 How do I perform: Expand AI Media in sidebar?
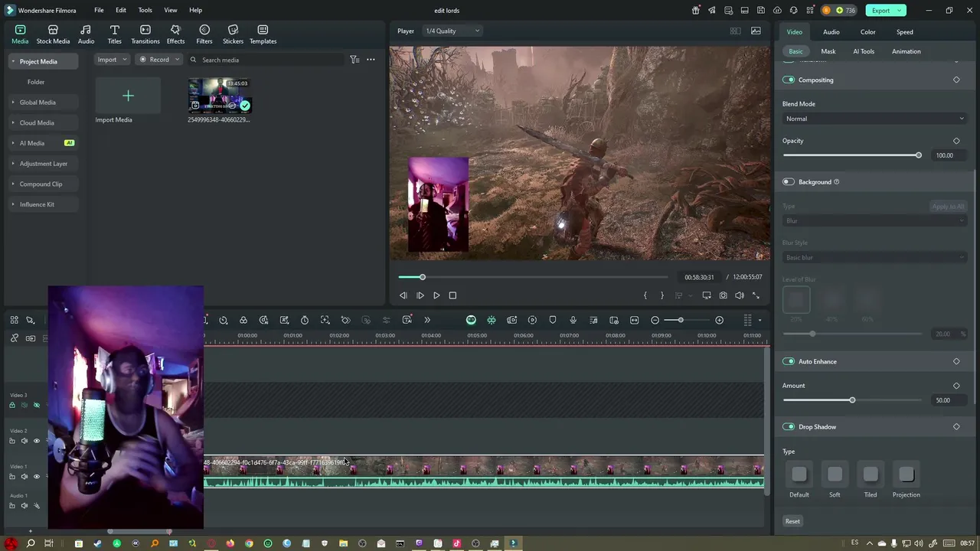[x=13, y=143]
